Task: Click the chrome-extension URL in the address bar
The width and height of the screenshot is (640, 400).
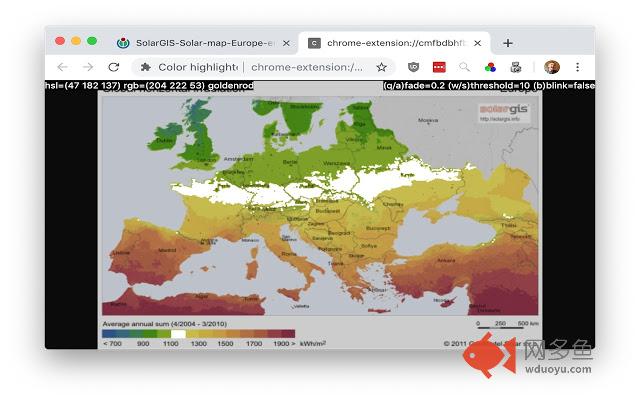Action: (x=307, y=67)
